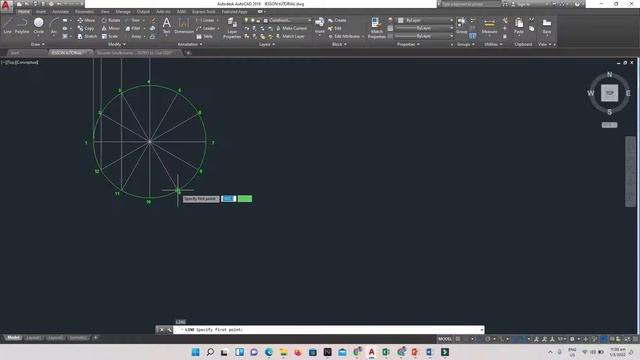Open Layer Properties manager
Image resolution: width=640 pixels, height=360 pixels.
tap(232, 28)
